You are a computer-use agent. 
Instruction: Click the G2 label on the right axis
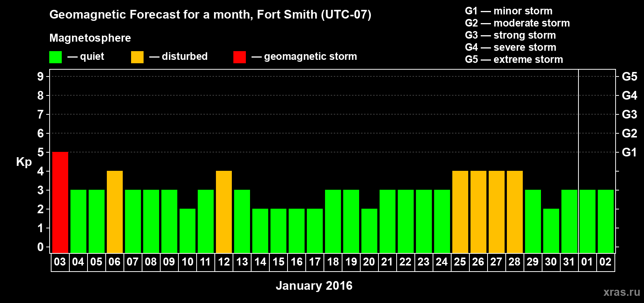pos(629,133)
